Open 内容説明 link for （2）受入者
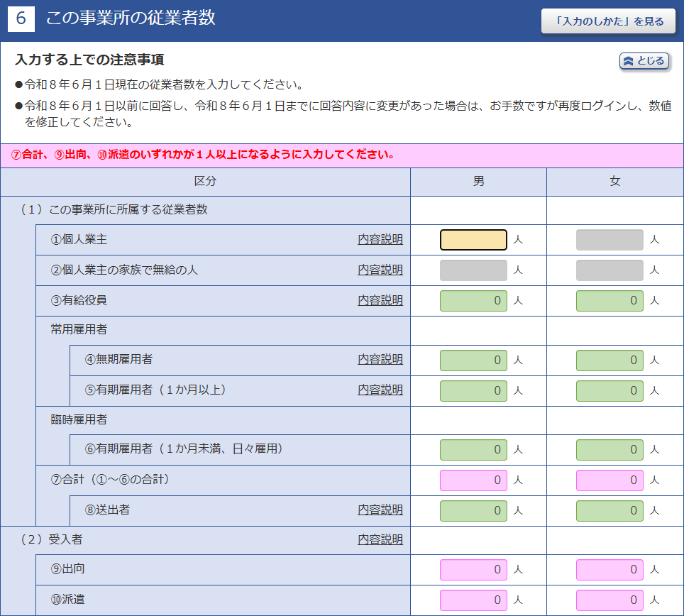Viewport: 684px width, 616px height. [x=380, y=539]
